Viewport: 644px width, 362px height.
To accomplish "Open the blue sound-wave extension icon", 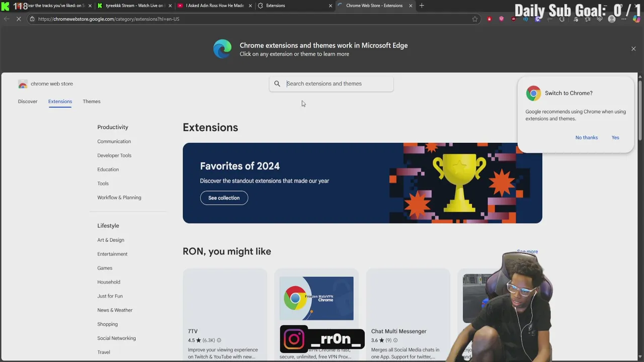I will 525,19.
